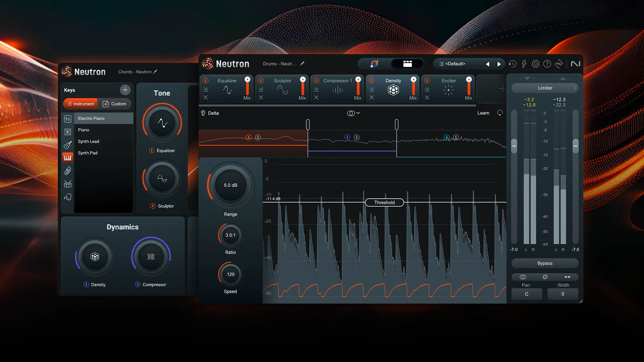Expand the band mode dropdown chevron

(x=358, y=113)
